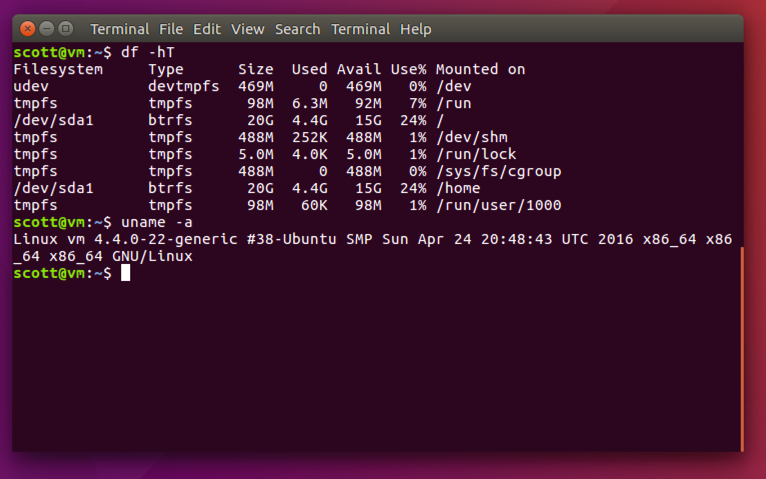Open the Edit menu
This screenshot has height=479, width=766.
(x=207, y=29)
